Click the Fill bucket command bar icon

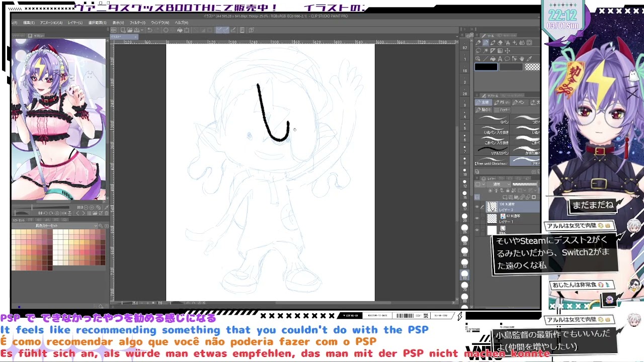tap(180, 30)
